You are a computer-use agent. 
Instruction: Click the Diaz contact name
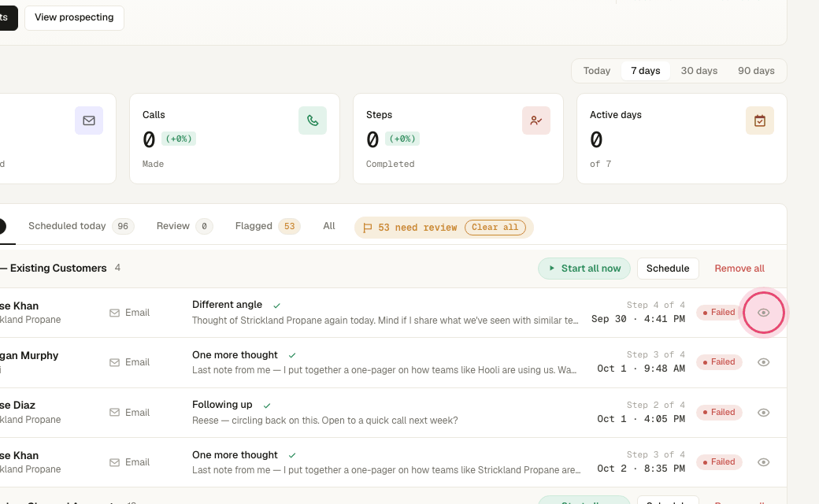[x=18, y=406]
